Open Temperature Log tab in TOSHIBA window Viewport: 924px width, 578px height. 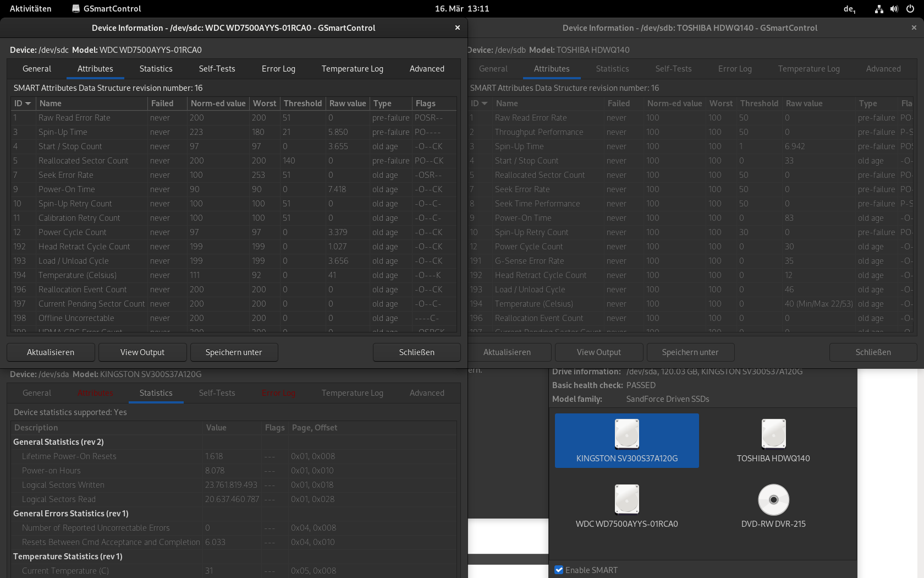(809, 69)
